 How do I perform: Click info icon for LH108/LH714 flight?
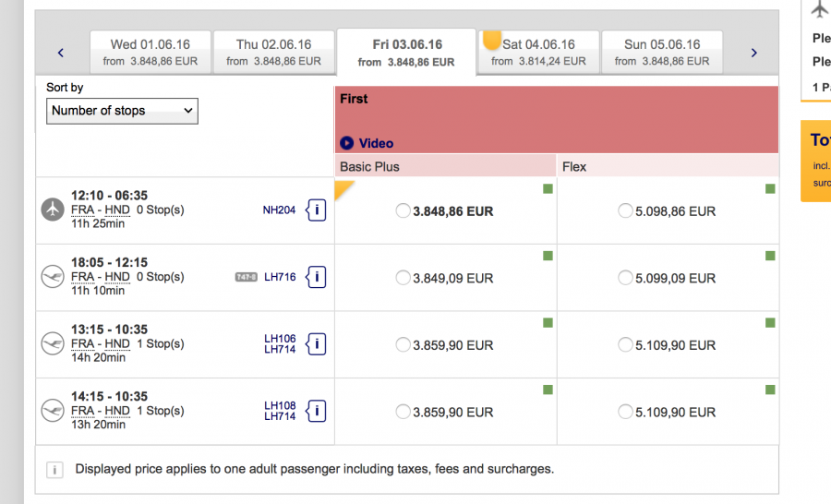[316, 411]
